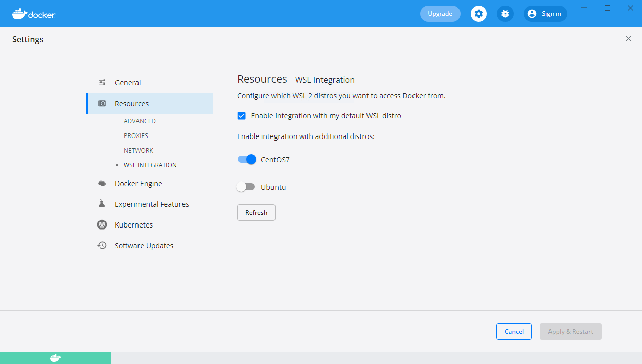
Task: Maximize the Docker Desktop window
Action: pos(608,8)
